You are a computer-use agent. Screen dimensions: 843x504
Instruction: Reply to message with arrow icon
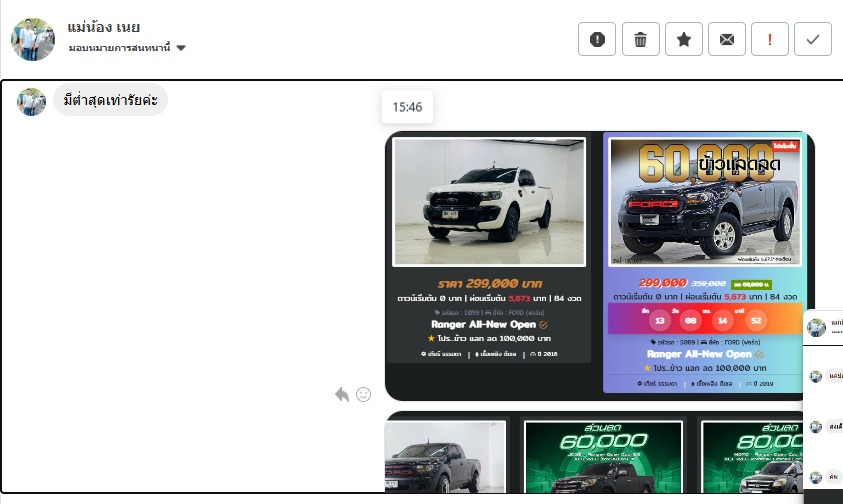342,394
